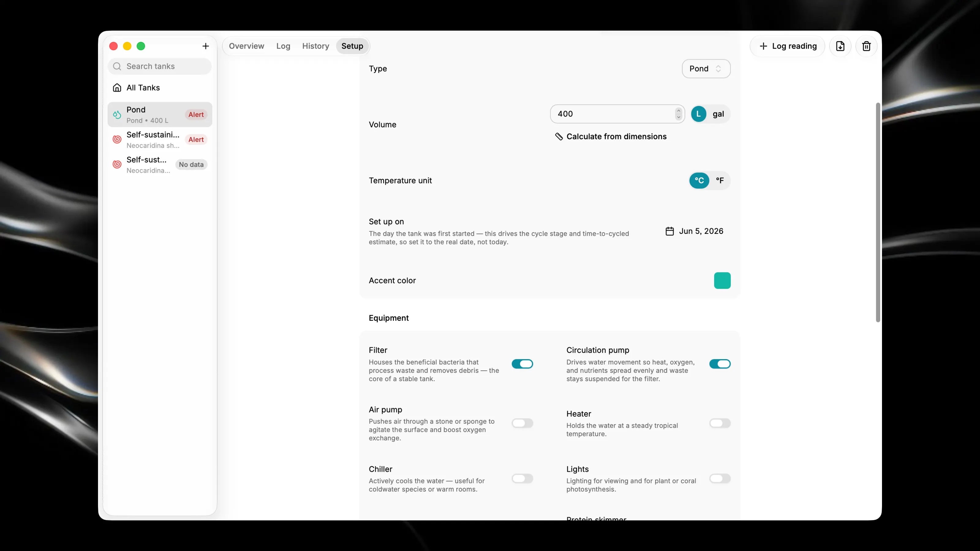The image size is (980, 551).
Task: Open the History tab
Action: coord(315,46)
